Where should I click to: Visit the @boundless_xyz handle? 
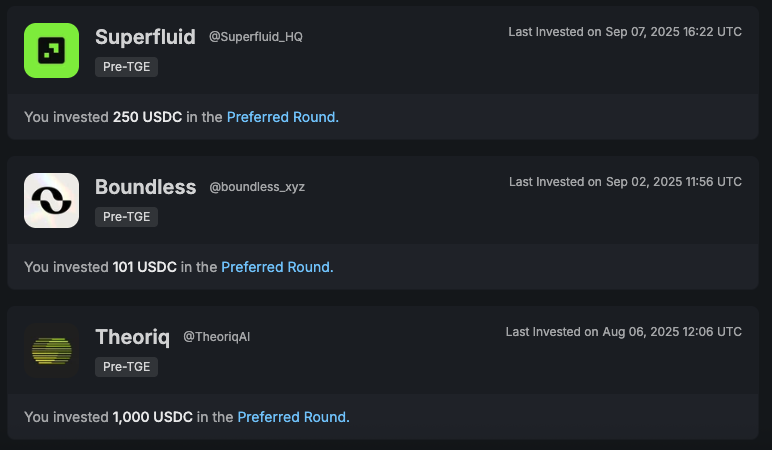click(x=257, y=187)
